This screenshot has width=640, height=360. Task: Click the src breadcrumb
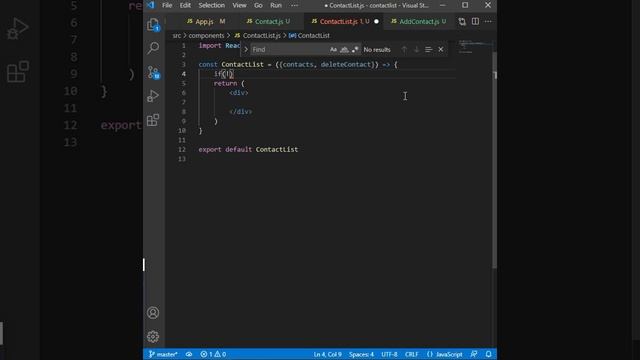[176, 36]
